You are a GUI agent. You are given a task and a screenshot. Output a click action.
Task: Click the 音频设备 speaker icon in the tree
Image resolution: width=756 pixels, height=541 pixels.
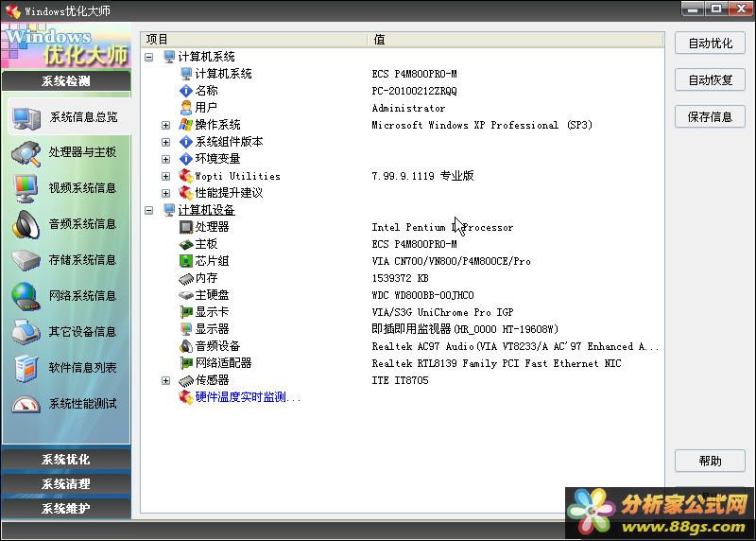[185, 346]
